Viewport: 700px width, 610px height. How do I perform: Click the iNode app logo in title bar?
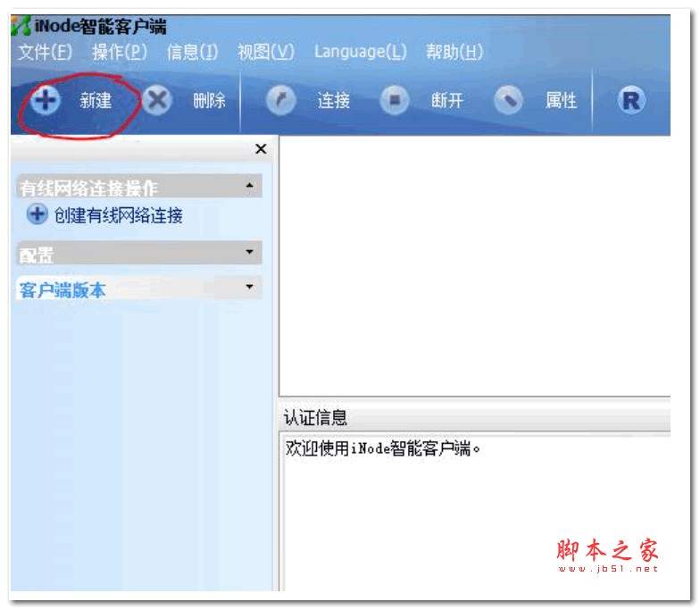(x=21, y=27)
